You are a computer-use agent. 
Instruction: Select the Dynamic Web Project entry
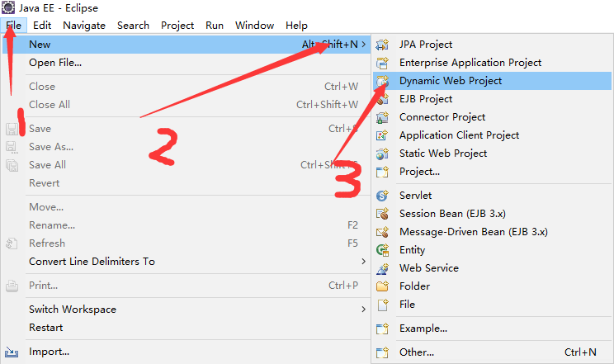[x=492, y=81]
